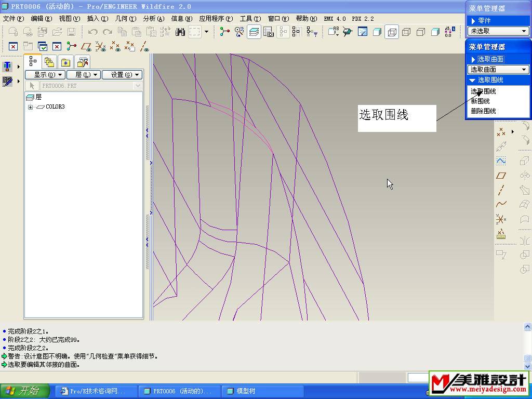532x399 pixels.
Task: Open the 设置 dropdown button
Action: [122, 75]
